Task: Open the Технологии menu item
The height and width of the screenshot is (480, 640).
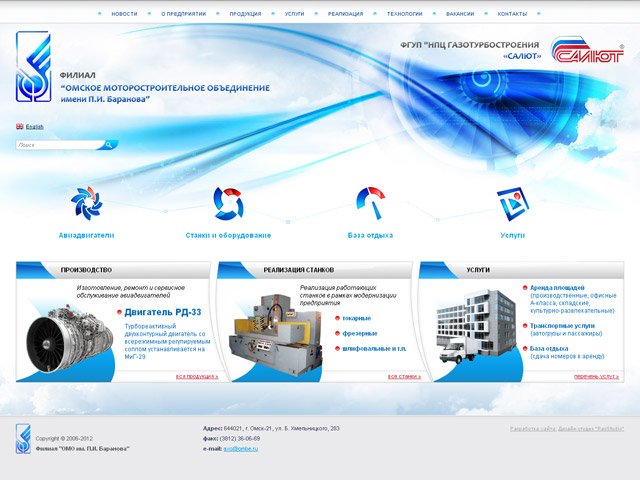Action: 404,14
